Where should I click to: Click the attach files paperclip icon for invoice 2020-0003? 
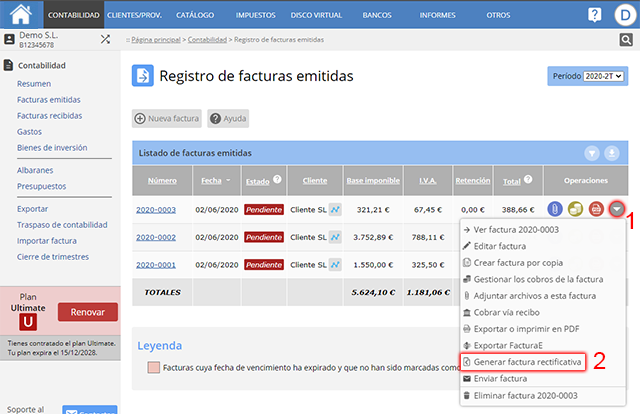[x=556, y=209]
